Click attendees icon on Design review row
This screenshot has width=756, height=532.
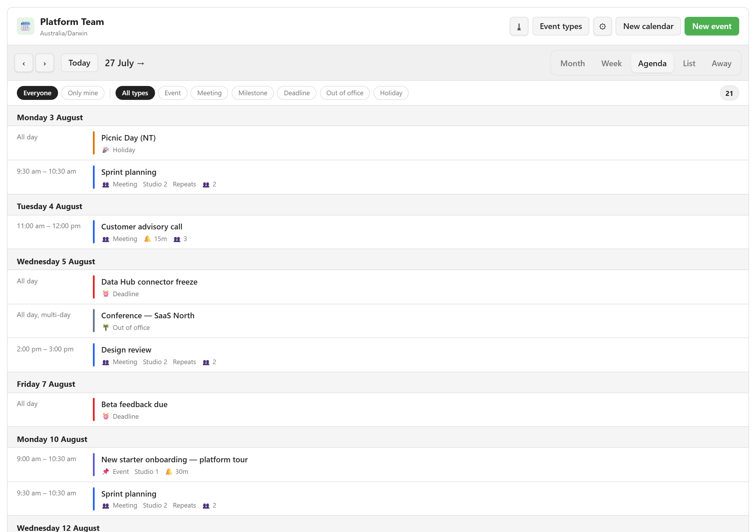pos(206,362)
